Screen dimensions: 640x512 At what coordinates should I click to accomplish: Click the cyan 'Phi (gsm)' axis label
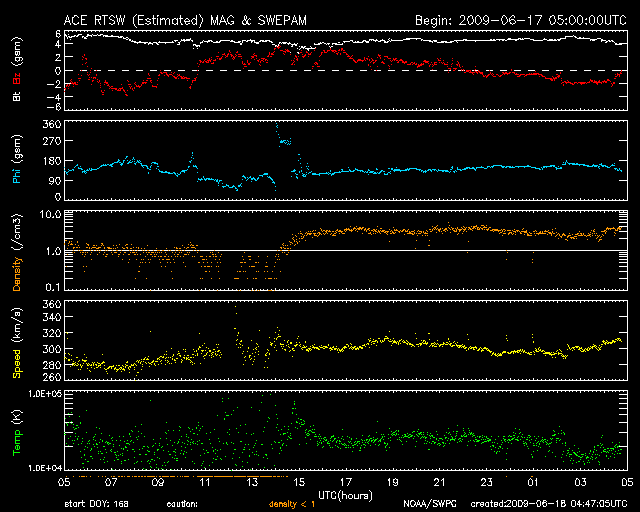tap(16, 159)
